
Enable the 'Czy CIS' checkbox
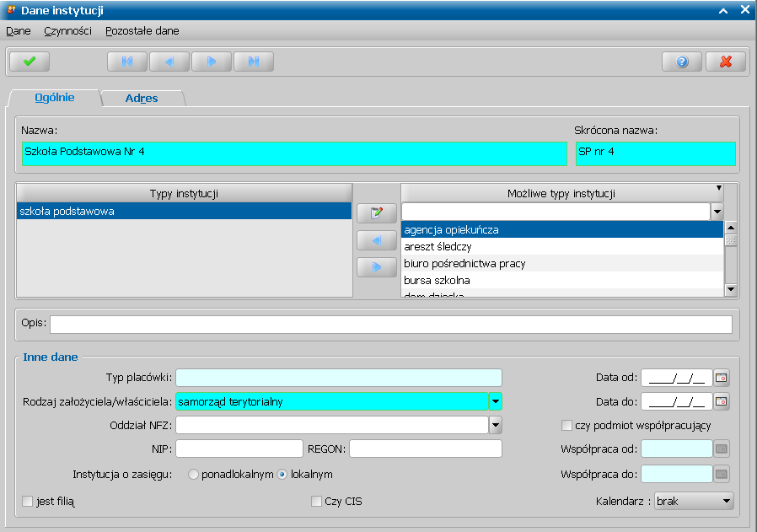[x=316, y=502]
